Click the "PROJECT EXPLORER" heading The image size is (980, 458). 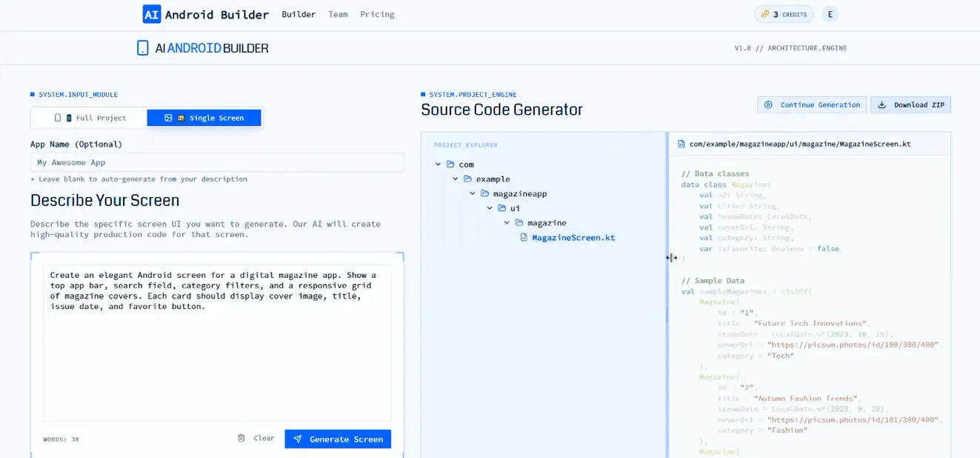tap(466, 145)
